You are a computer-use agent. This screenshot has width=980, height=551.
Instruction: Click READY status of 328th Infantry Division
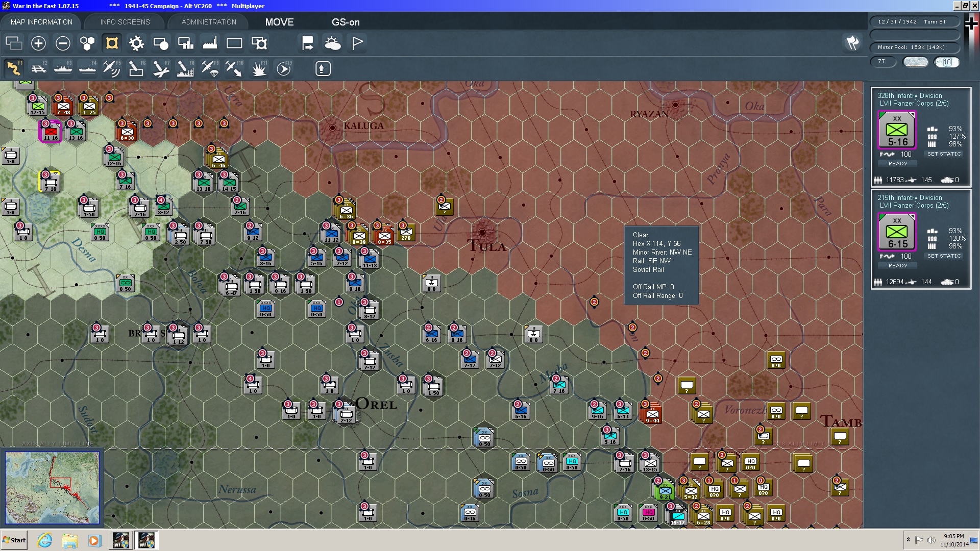[898, 163]
